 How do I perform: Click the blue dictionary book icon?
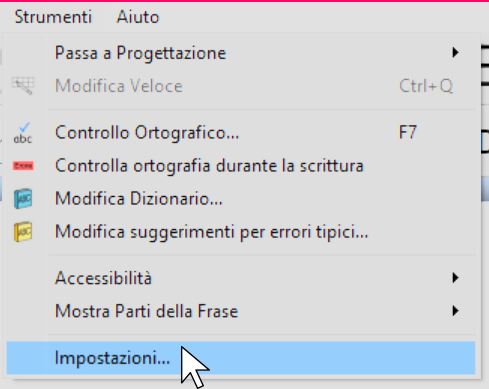(x=23, y=199)
